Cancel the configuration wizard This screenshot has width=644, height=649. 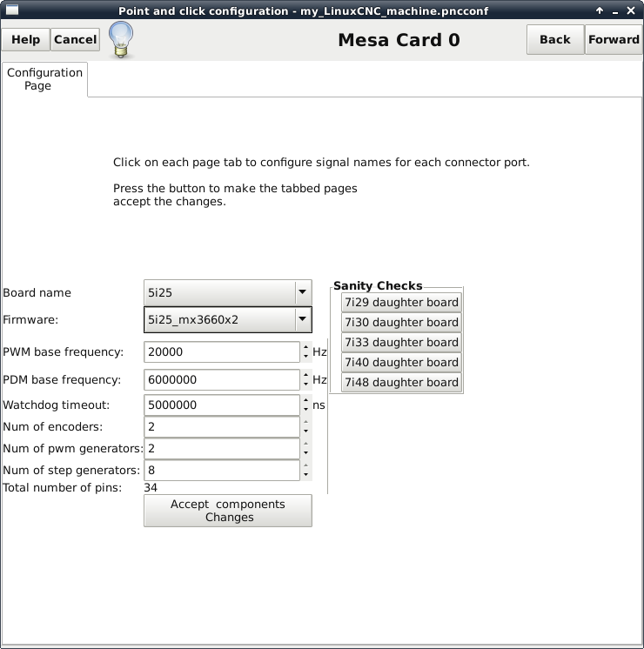(76, 39)
